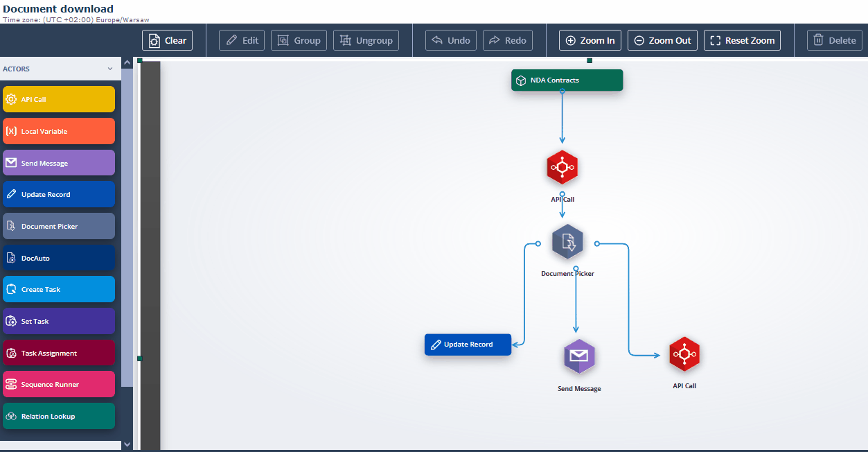868x452 pixels.
Task: Click the right output port of Document Picker node
Action: coord(597,243)
